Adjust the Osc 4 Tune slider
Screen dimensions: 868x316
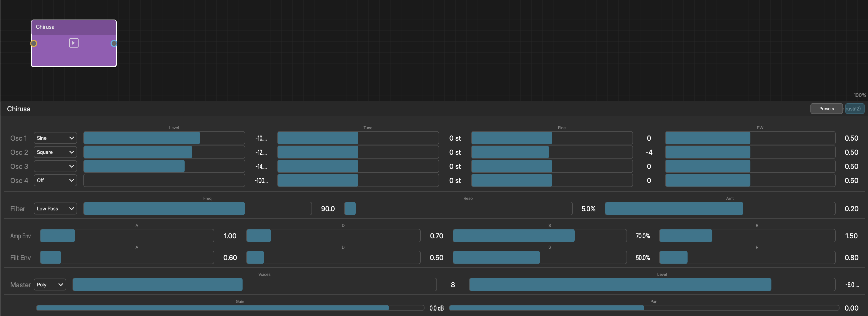tap(358, 180)
